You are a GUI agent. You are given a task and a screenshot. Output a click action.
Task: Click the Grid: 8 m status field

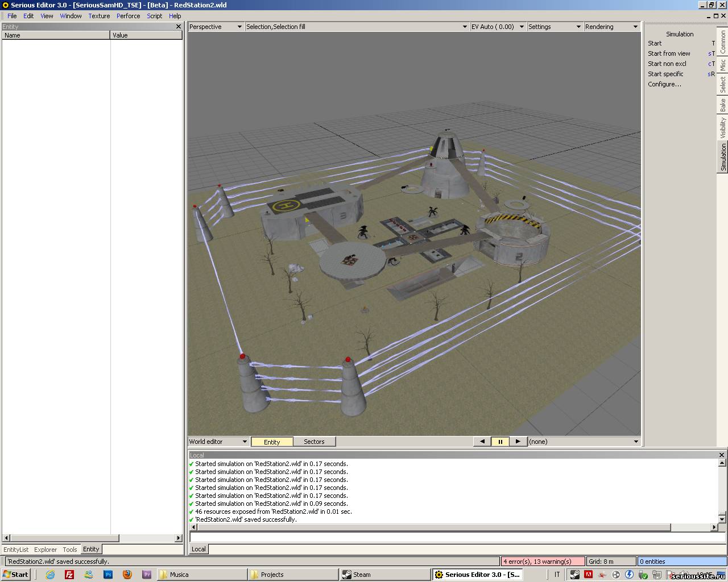(611, 562)
